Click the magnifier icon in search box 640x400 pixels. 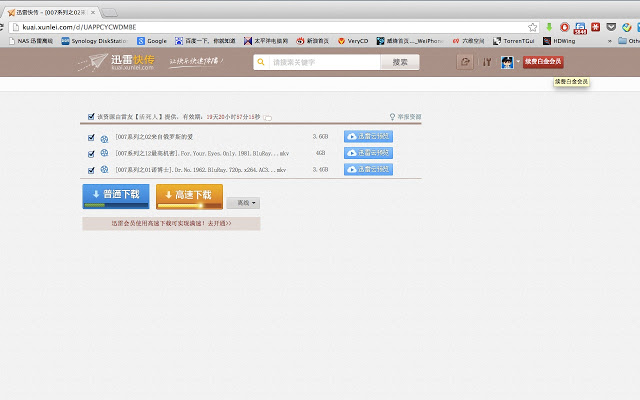click(x=261, y=62)
